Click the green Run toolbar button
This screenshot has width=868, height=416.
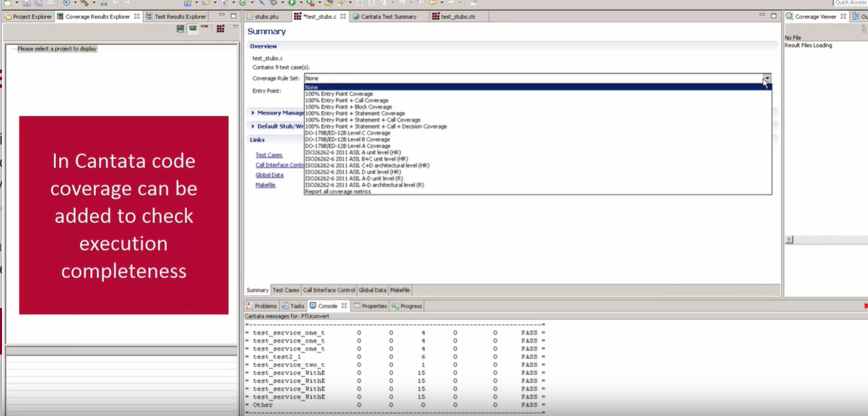[x=292, y=3]
